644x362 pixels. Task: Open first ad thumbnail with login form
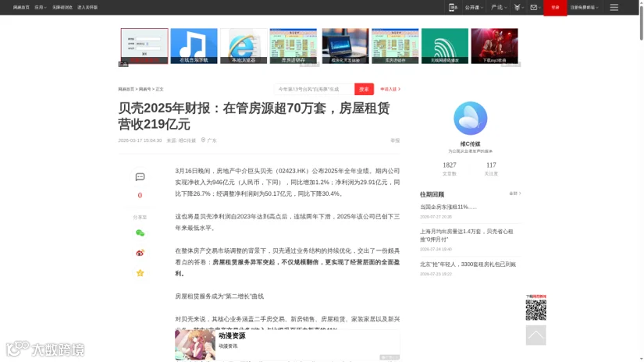(x=144, y=46)
